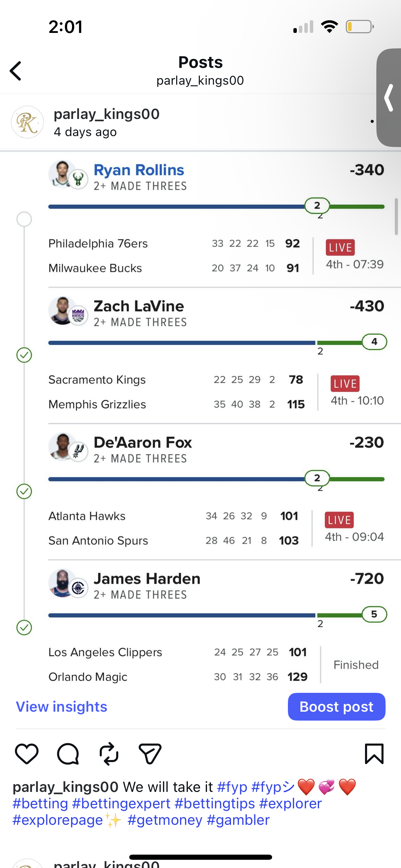
Task: Open View insights link
Action: 62,707
